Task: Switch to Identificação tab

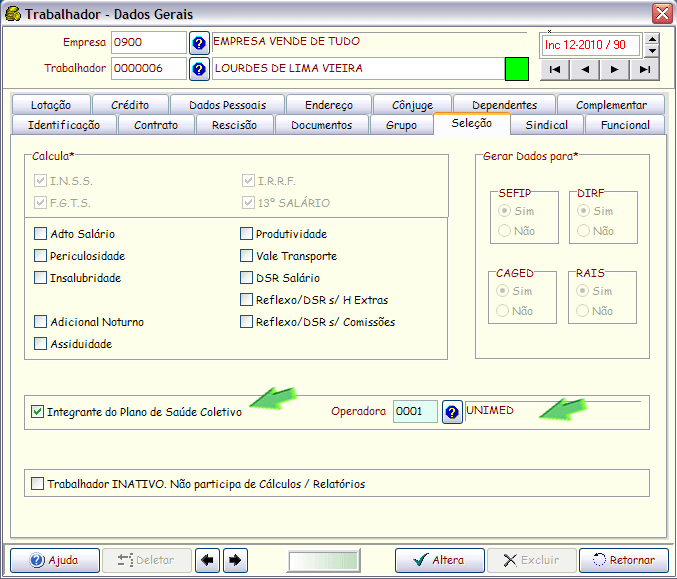Action: (x=64, y=125)
